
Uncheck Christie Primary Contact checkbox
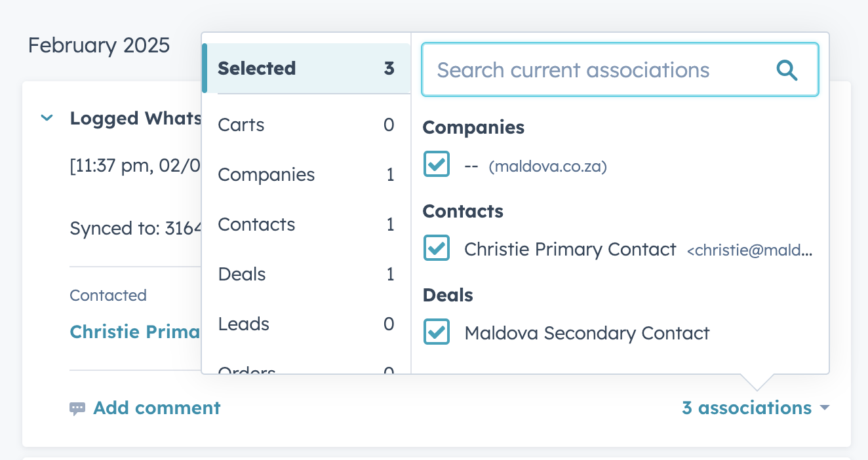tap(437, 248)
